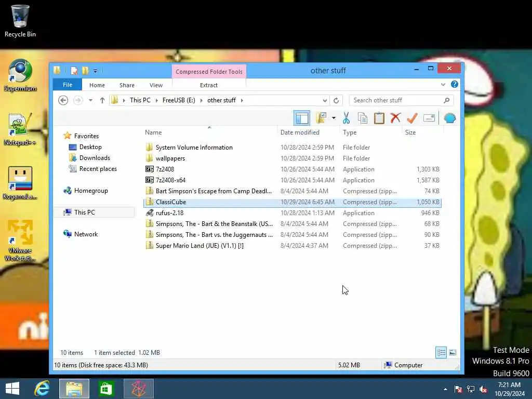Open Recycle Bin on the desktop
The width and height of the screenshot is (532, 399).
[20, 21]
